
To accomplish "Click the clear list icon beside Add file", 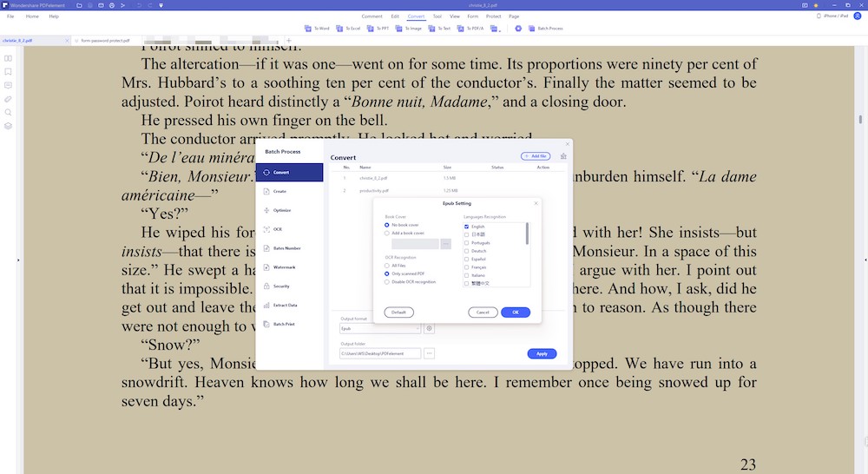I will (x=563, y=156).
